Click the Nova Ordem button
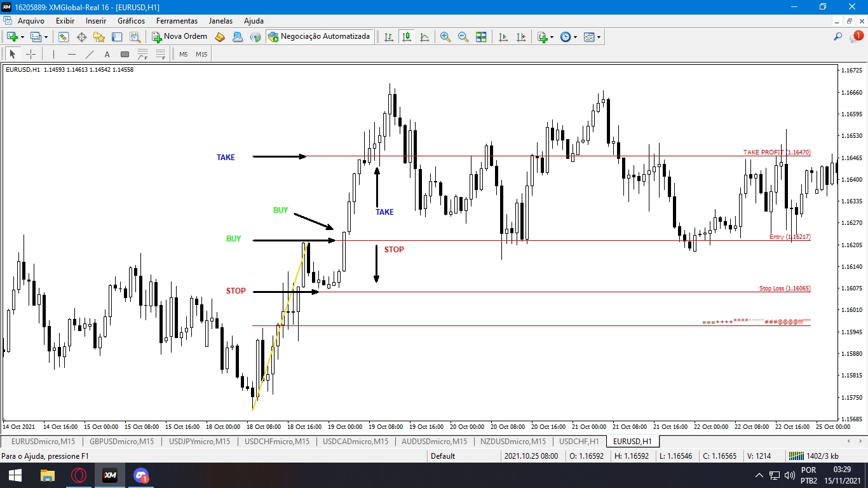Image resolution: width=868 pixels, height=488 pixels. [180, 37]
